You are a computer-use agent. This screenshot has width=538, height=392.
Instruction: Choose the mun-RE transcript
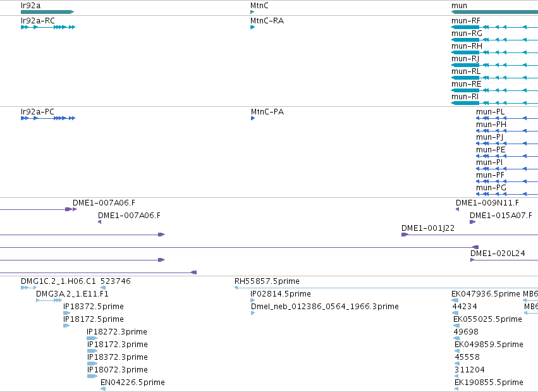(495, 90)
